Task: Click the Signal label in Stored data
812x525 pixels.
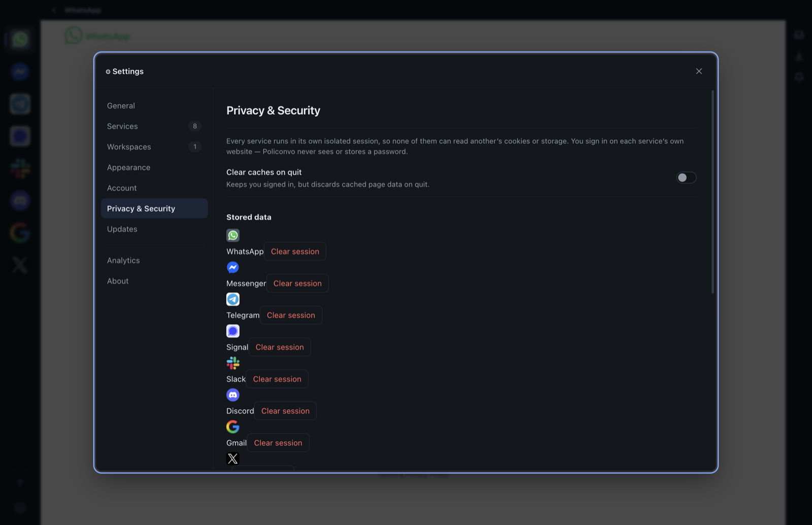Action: (238, 347)
